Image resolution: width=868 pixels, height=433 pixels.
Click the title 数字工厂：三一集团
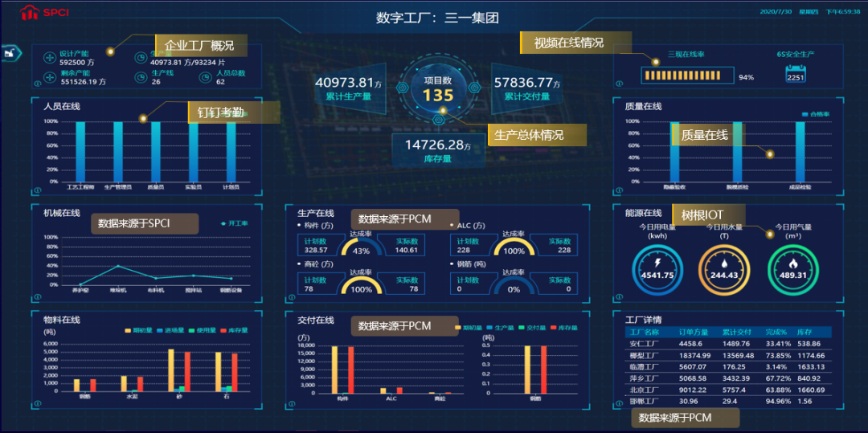(x=437, y=18)
